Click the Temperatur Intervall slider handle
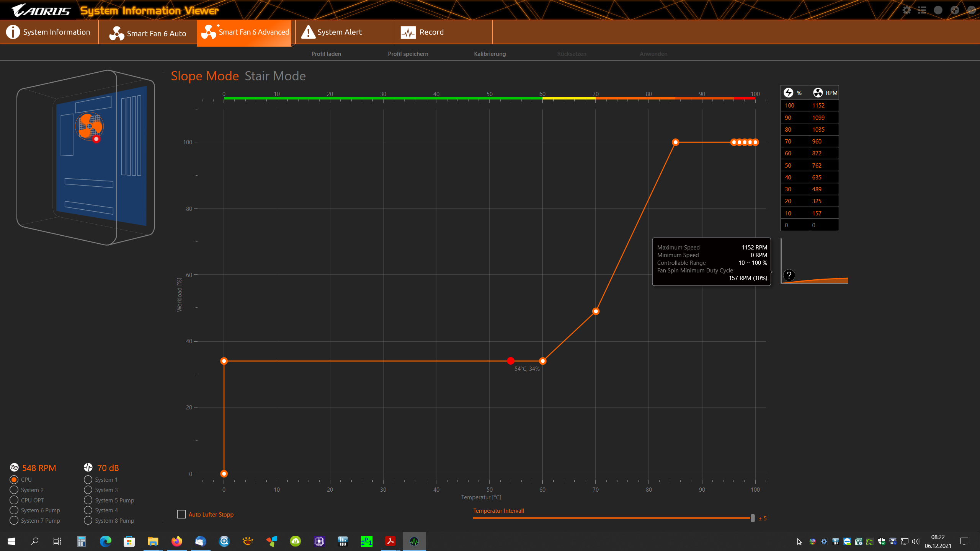This screenshot has height=551, width=980. click(753, 518)
